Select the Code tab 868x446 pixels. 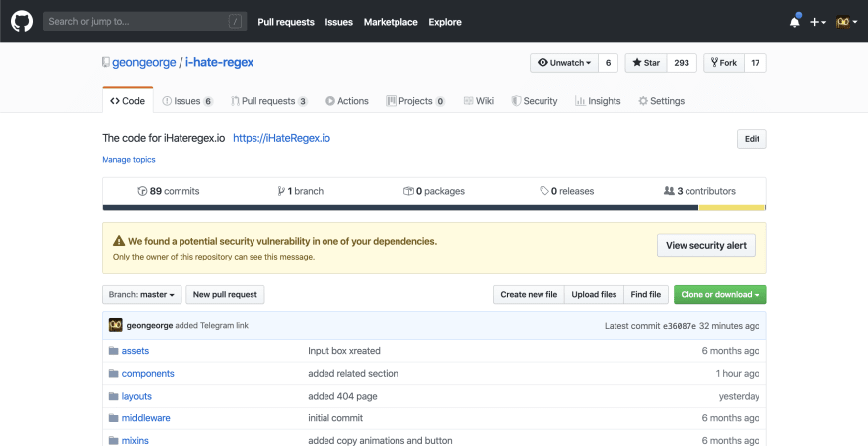tap(127, 101)
